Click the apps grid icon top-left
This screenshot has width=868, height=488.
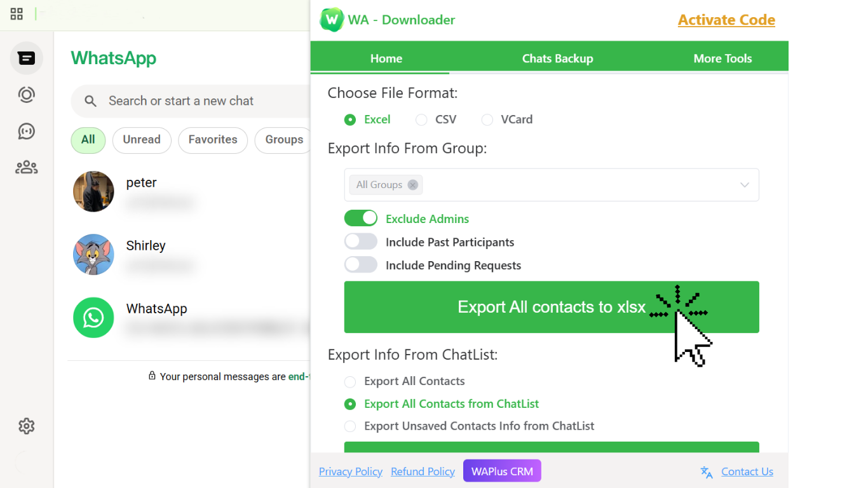(x=17, y=13)
